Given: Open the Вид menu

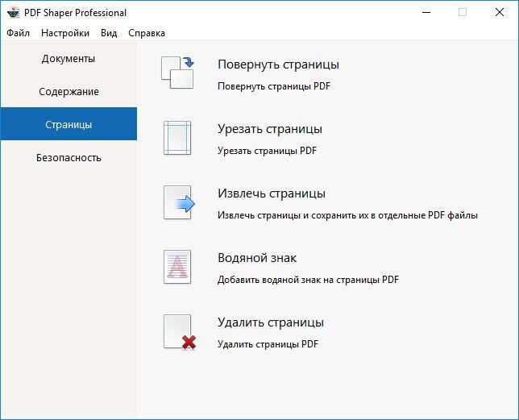Looking at the screenshot, I should [109, 33].
